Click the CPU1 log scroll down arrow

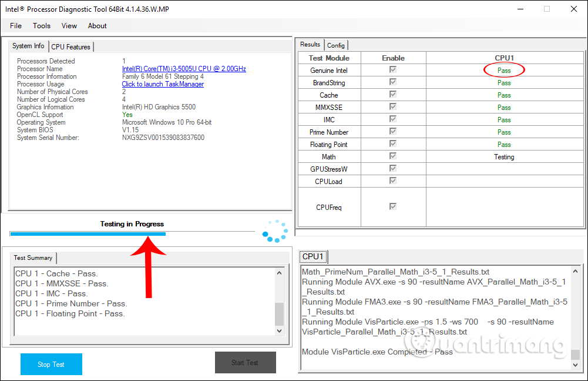(575, 365)
